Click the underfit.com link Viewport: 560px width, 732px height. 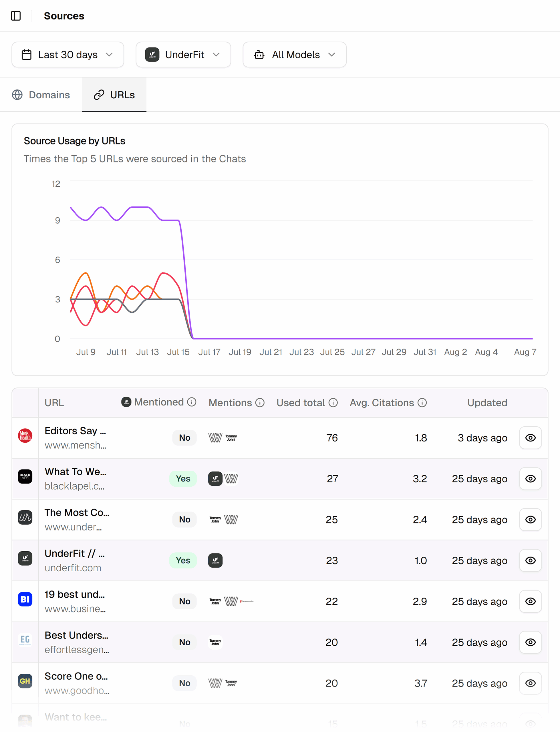point(73,568)
